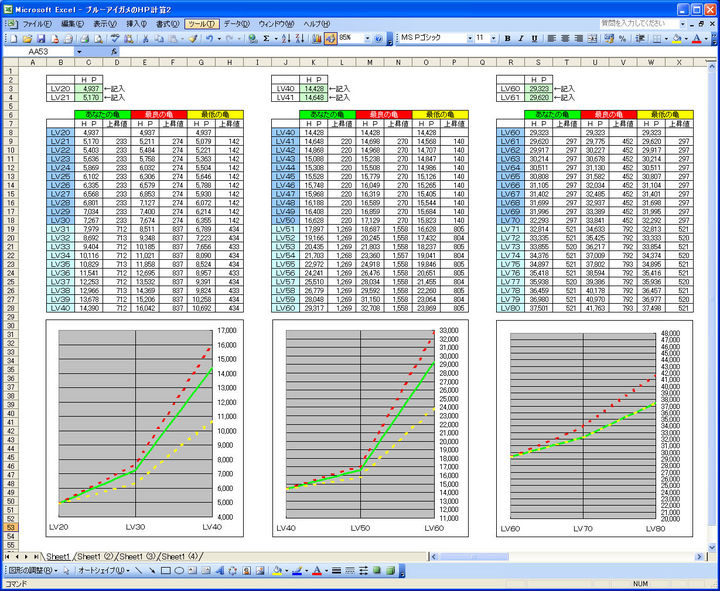Click the New workbook icon
The height and width of the screenshot is (591, 720).
(13, 39)
